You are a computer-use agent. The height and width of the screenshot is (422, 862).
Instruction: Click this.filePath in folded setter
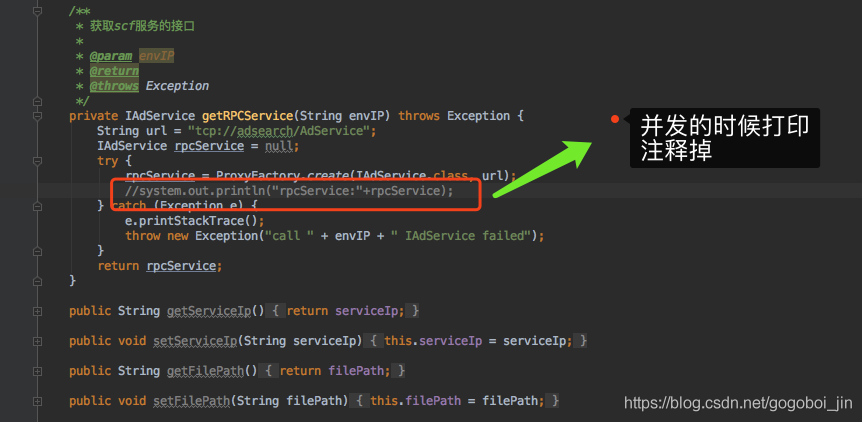[416, 401]
